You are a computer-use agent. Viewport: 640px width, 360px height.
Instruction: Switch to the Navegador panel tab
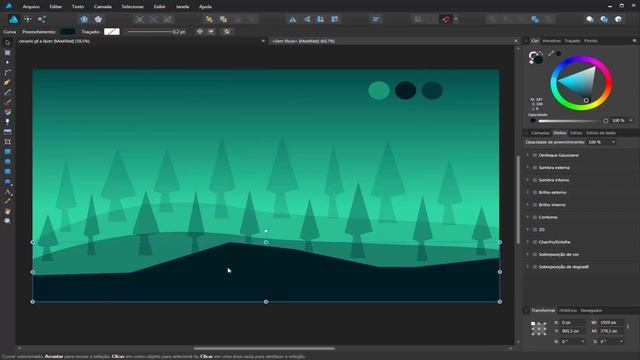click(x=591, y=311)
